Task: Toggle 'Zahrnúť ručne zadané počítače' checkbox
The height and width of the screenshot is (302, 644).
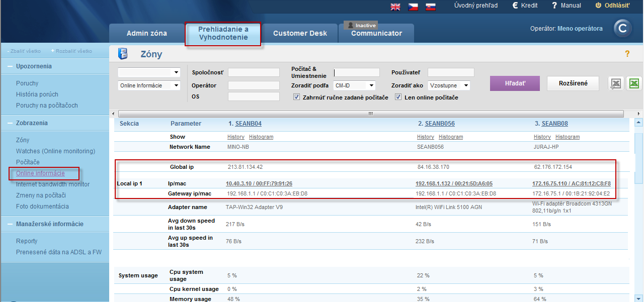Action: [296, 97]
